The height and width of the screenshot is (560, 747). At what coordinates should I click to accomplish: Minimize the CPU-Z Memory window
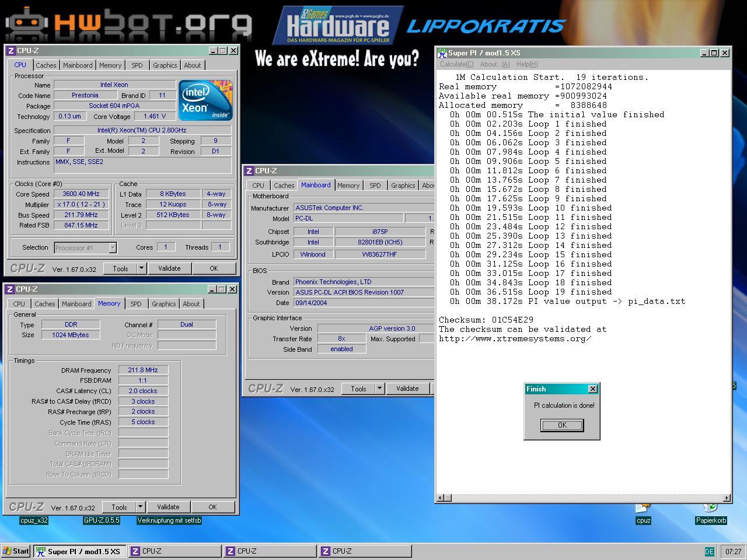coord(212,289)
